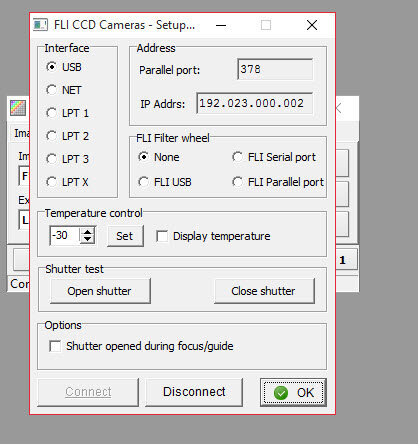
Task: Select the NET interface option
Action: 51,90
